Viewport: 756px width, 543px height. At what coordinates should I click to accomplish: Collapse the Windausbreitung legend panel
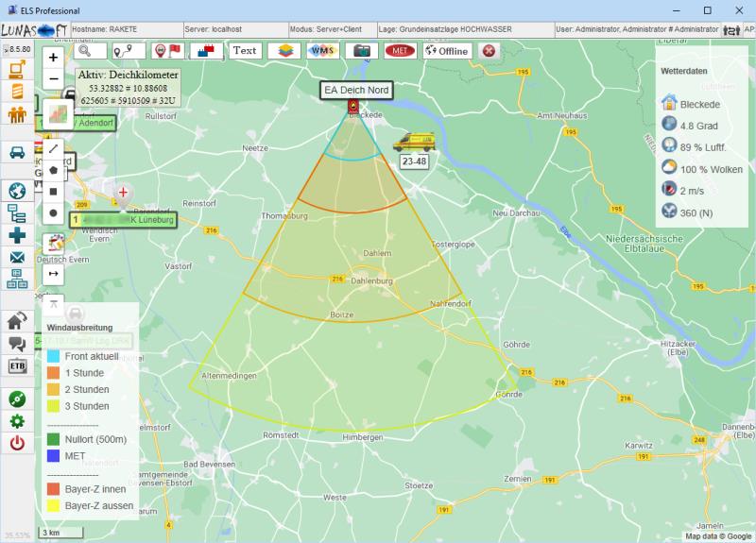(53, 303)
